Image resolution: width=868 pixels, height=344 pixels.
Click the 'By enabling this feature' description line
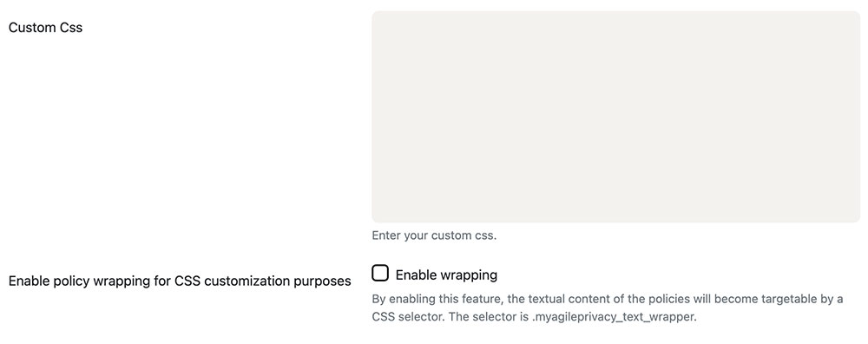(x=608, y=300)
